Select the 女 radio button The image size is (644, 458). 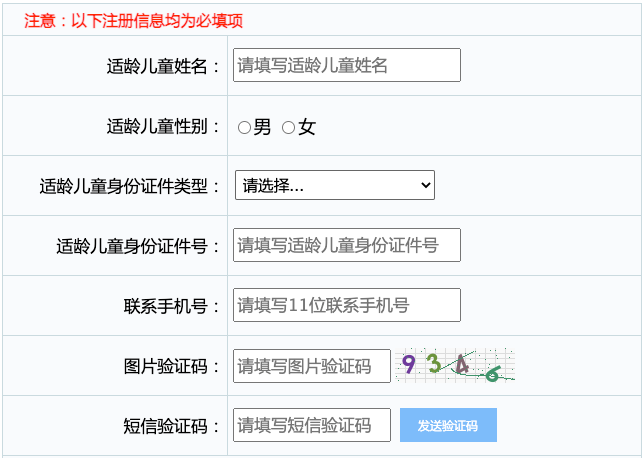pyautogui.click(x=288, y=128)
